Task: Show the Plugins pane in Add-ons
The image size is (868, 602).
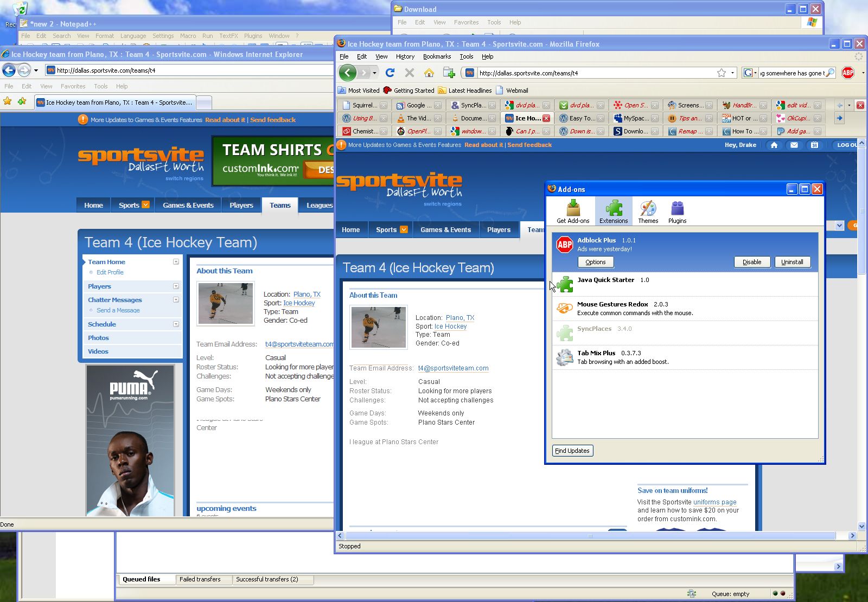Action: [677, 211]
